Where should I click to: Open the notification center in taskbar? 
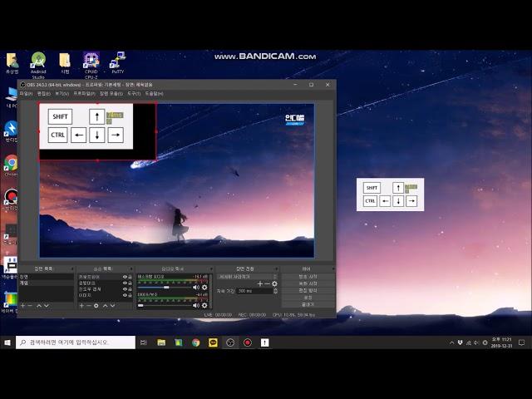[x=521, y=342]
